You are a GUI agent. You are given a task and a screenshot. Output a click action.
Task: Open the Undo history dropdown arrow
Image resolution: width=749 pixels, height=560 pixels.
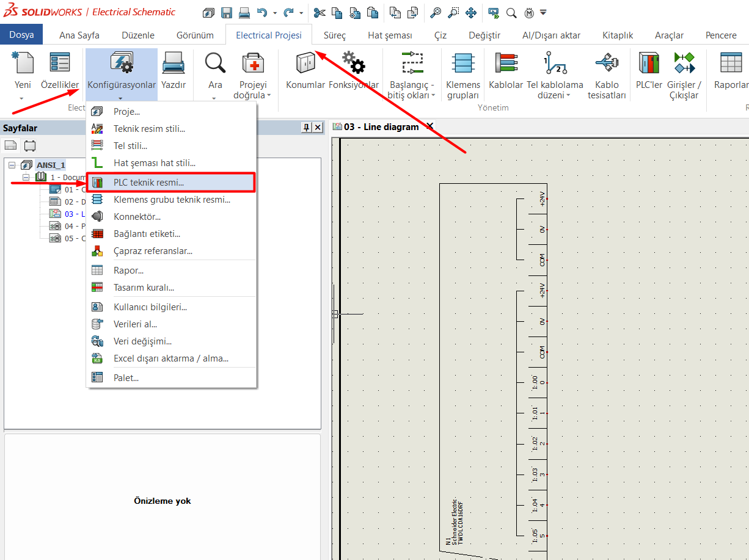pyautogui.click(x=275, y=13)
